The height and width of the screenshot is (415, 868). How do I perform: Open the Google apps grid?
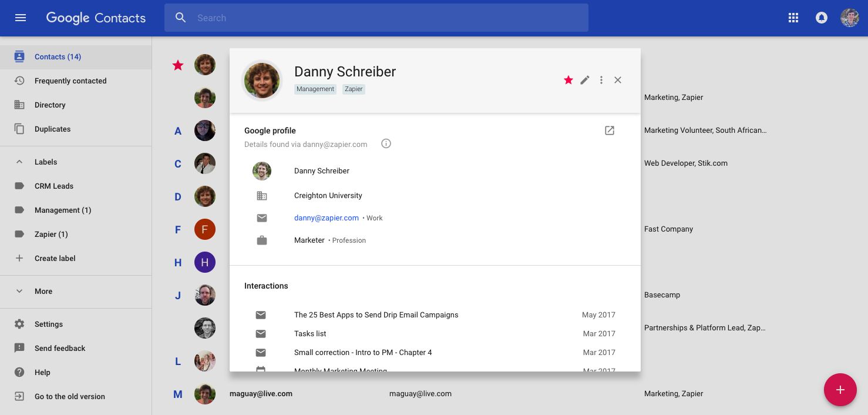[793, 18]
